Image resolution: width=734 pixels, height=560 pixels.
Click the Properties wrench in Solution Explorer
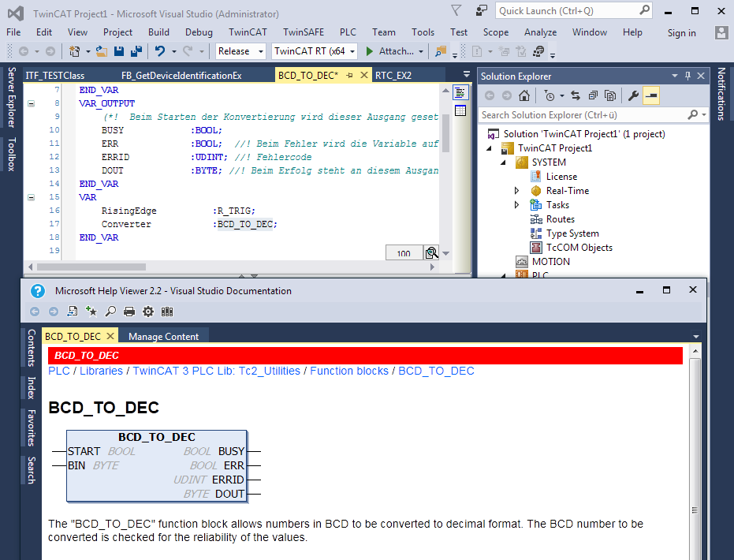pyautogui.click(x=633, y=96)
